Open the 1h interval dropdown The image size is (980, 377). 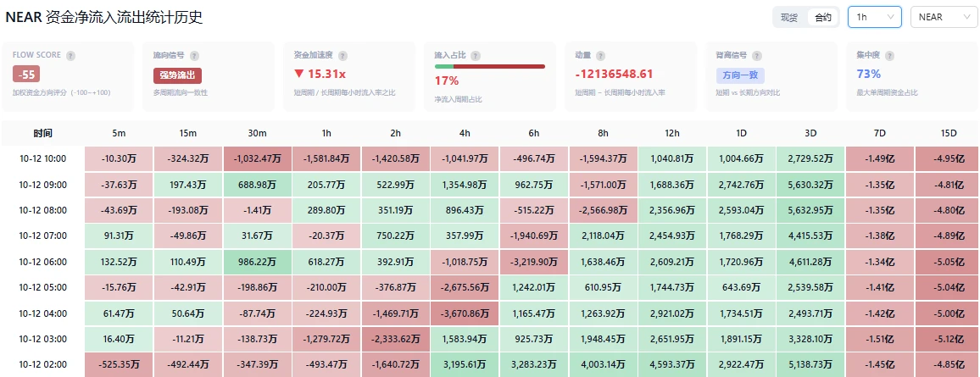874,18
